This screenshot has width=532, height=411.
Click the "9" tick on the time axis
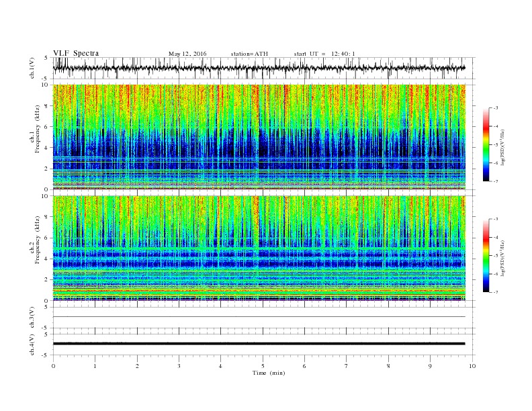coord(430,366)
